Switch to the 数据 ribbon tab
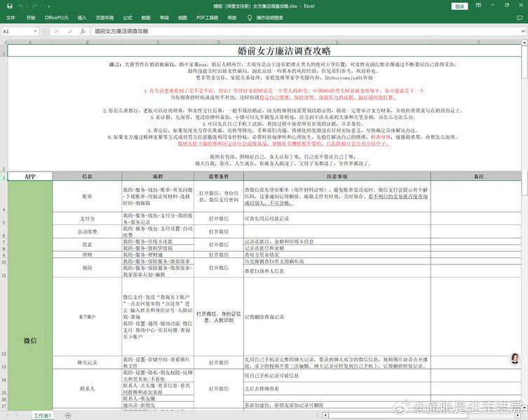The image size is (528, 420). [x=146, y=18]
